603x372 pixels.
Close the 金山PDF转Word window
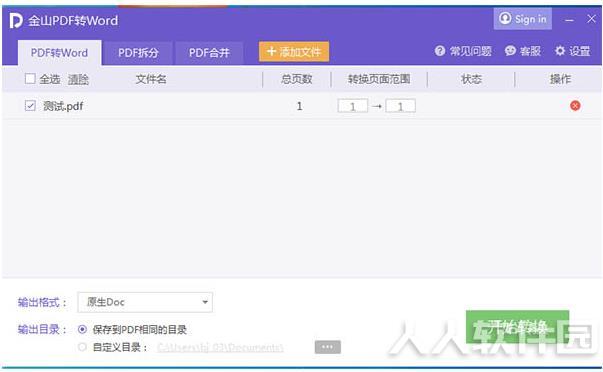591,18
